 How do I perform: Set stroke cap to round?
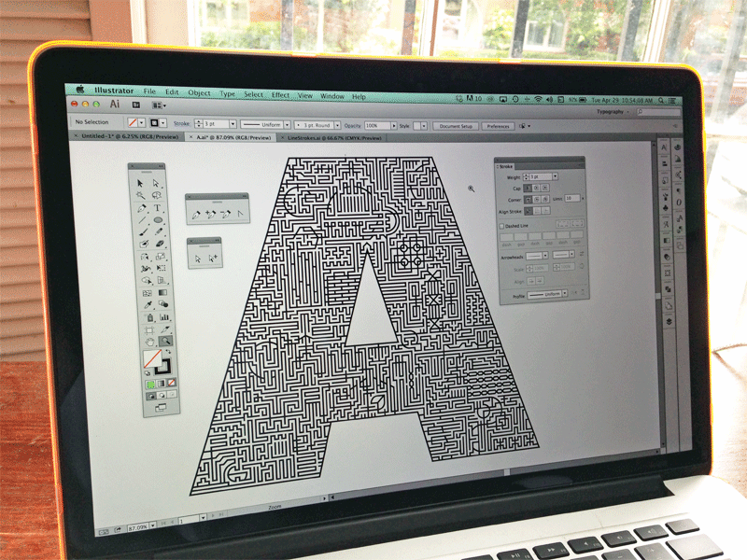tap(538, 188)
